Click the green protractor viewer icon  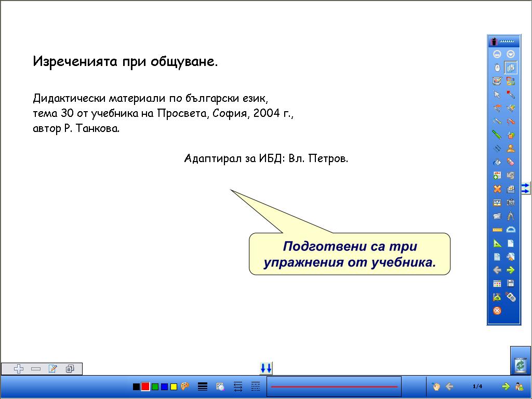pos(497,297)
